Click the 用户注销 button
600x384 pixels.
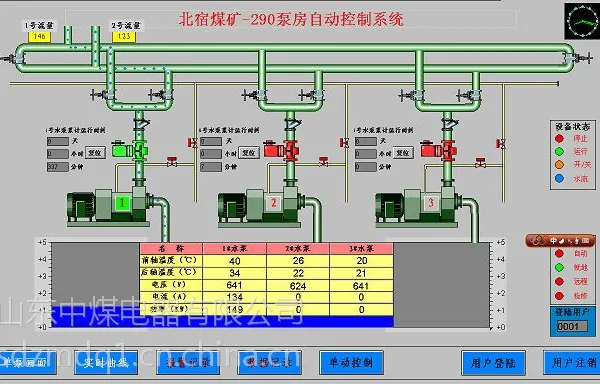(572, 363)
